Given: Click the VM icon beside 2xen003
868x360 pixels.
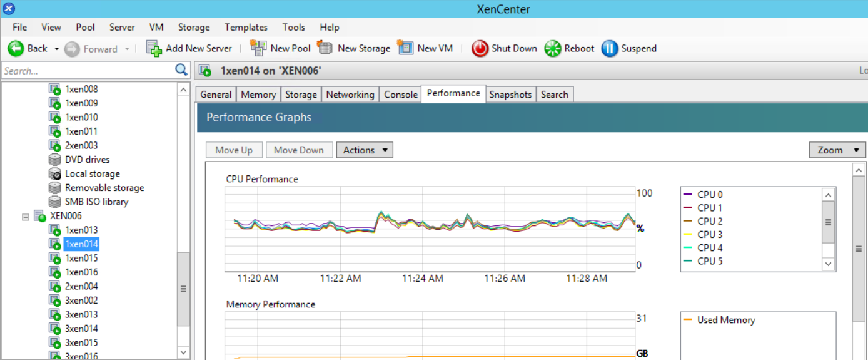Looking at the screenshot, I should click(55, 146).
